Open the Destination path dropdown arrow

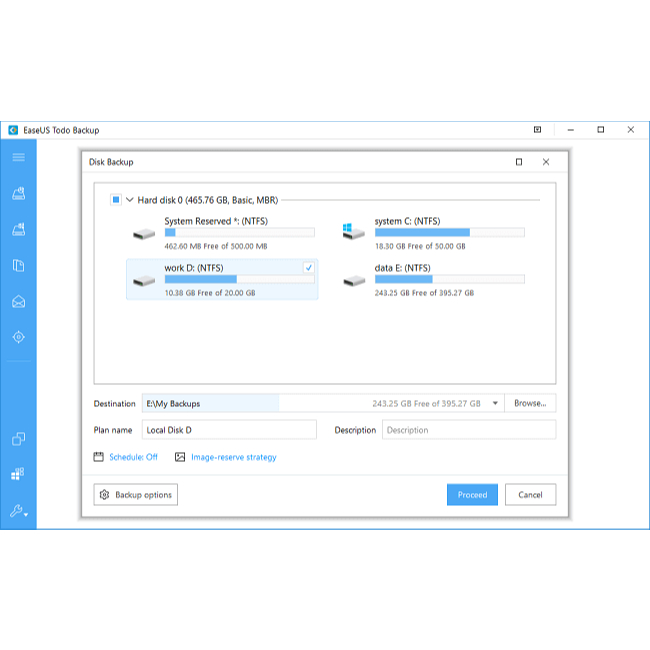click(x=493, y=404)
